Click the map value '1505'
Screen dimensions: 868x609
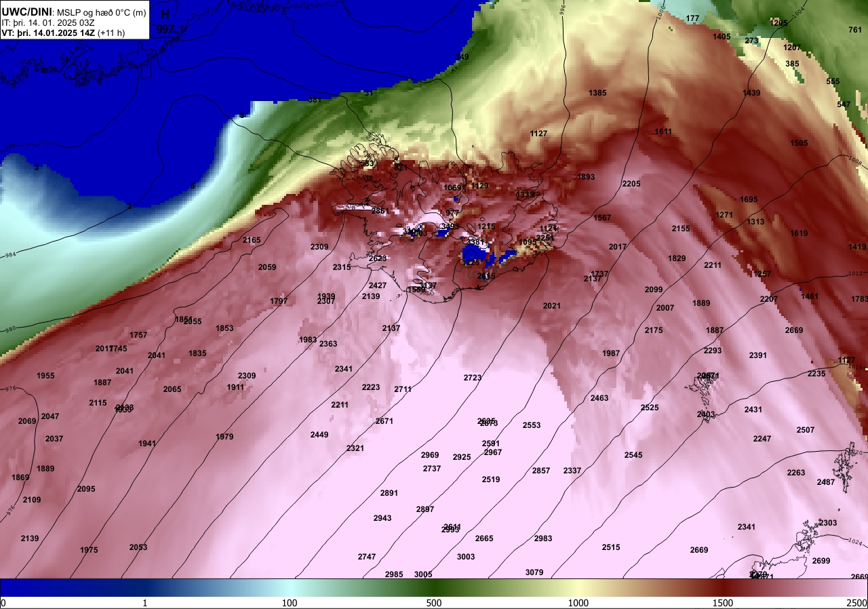tap(799, 143)
